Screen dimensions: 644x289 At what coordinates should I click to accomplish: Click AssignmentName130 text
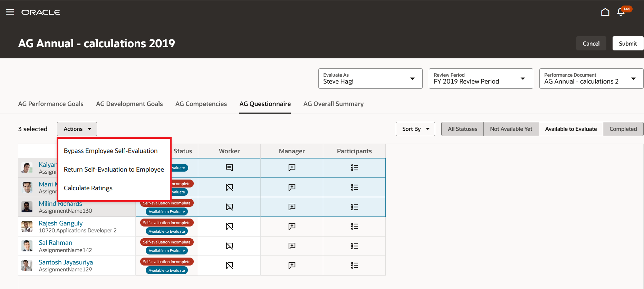pyautogui.click(x=65, y=211)
